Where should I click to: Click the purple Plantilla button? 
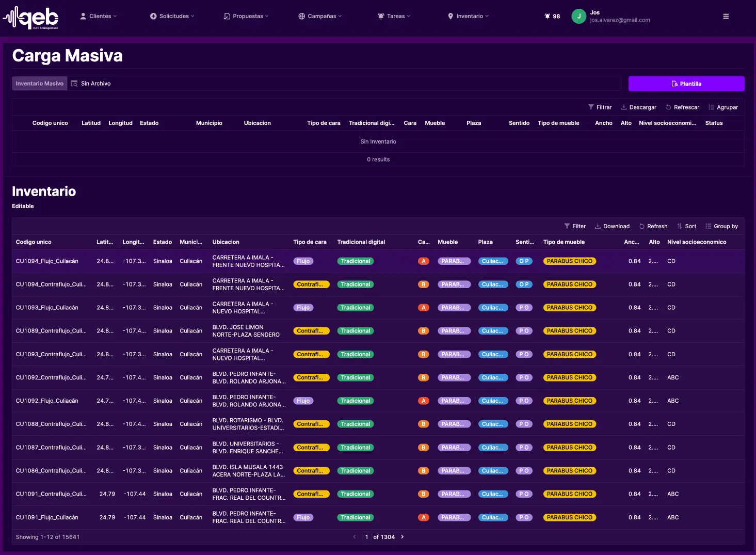coord(686,84)
